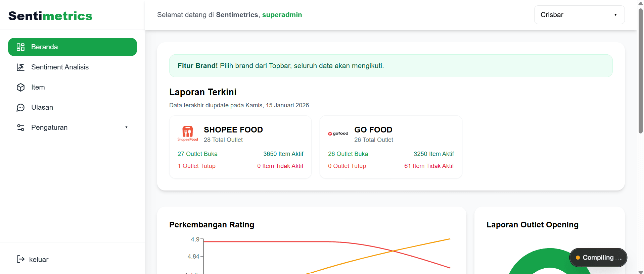The image size is (644, 274).
Task: Click the GoFood logo on the outlet card
Action: 338,133
